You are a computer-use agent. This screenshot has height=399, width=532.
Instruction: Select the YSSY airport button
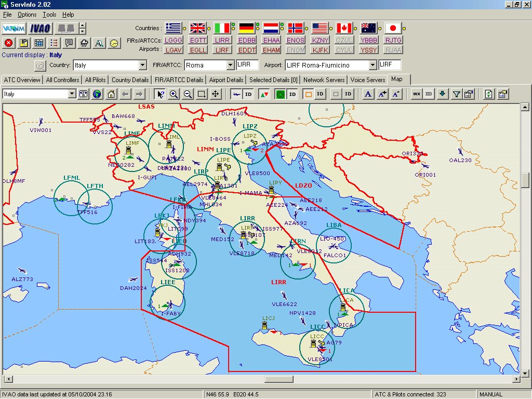click(x=369, y=50)
